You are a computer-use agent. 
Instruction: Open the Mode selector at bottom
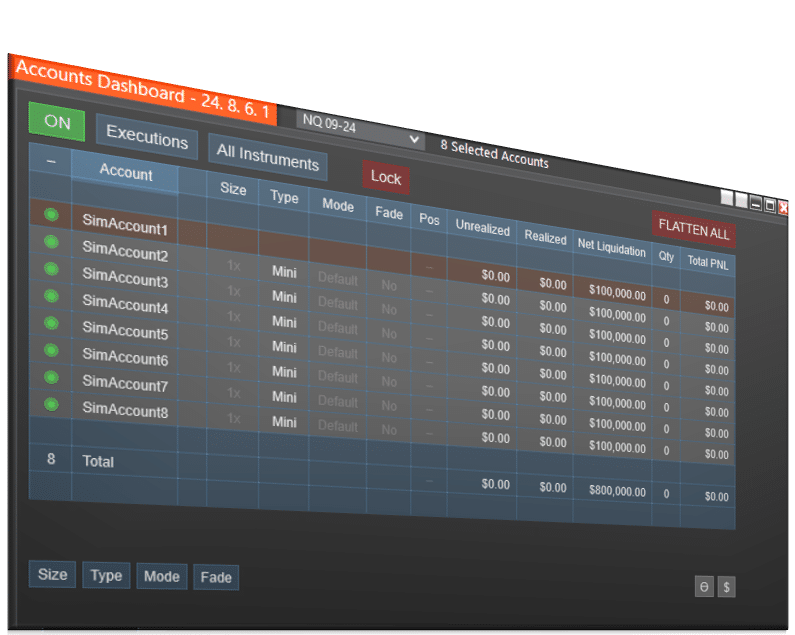(x=161, y=576)
